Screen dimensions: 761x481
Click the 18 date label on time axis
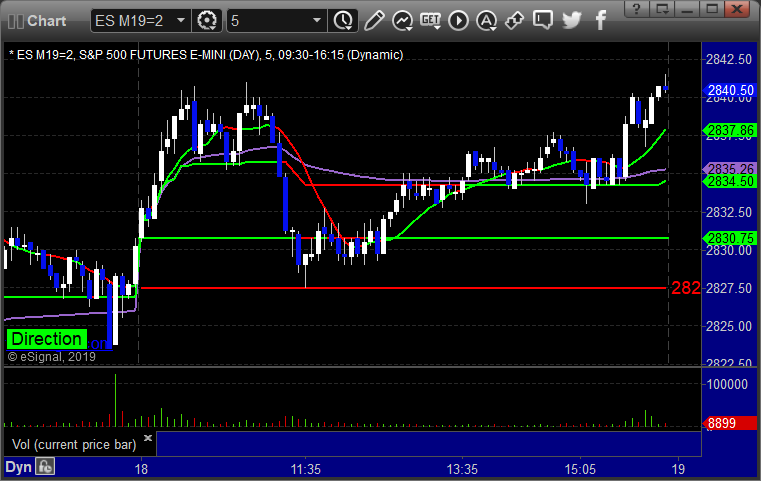(x=141, y=469)
